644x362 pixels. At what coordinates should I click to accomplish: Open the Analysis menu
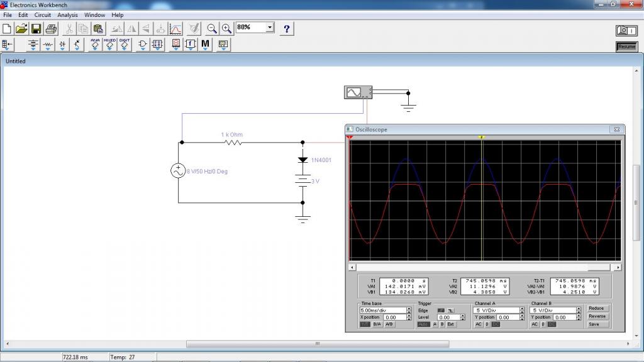point(67,14)
